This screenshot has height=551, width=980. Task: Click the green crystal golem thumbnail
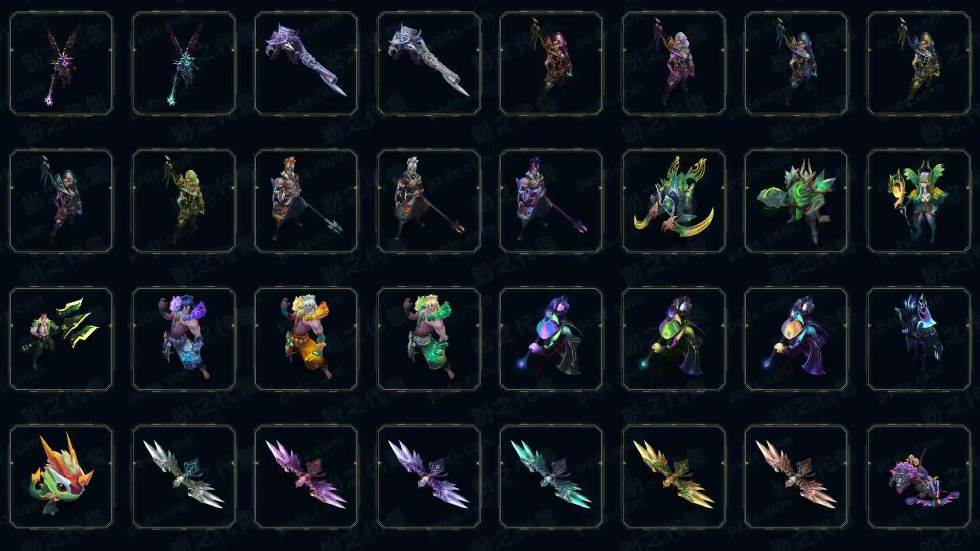(x=796, y=201)
